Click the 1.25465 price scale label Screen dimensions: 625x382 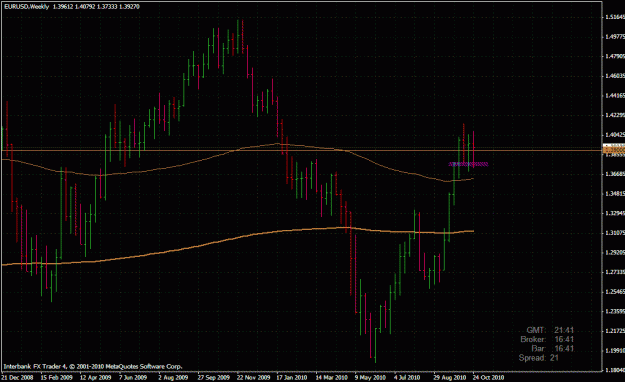pos(615,291)
